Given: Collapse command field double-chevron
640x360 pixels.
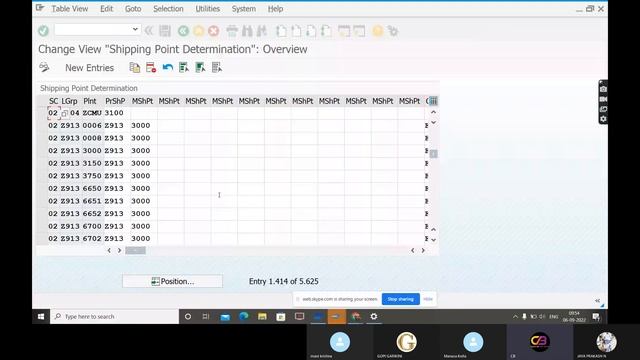Looking at the screenshot, I should (149, 31).
